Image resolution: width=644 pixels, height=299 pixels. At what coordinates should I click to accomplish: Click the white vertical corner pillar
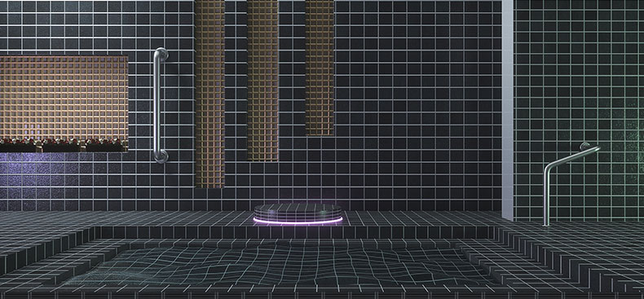[x=508, y=110]
